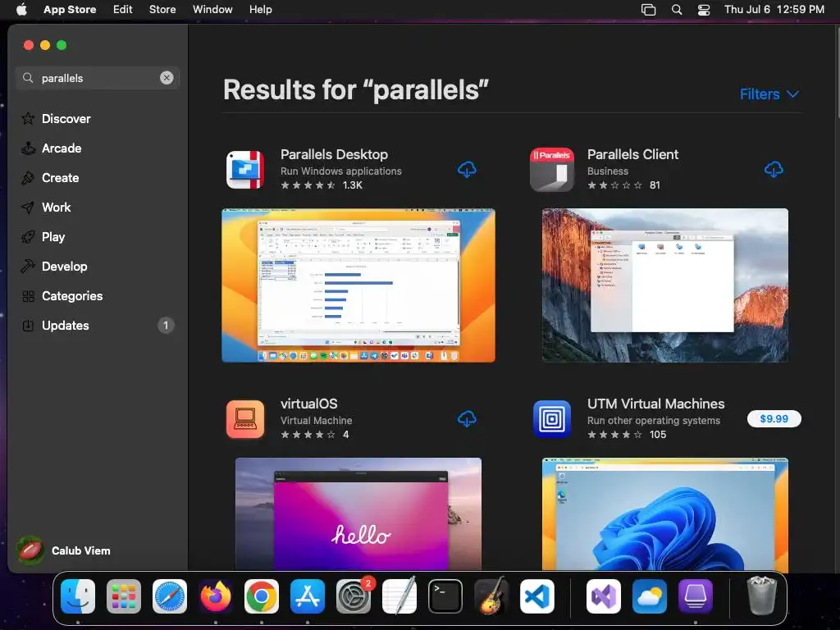Go to Discover in sidebar

click(x=98, y=118)
